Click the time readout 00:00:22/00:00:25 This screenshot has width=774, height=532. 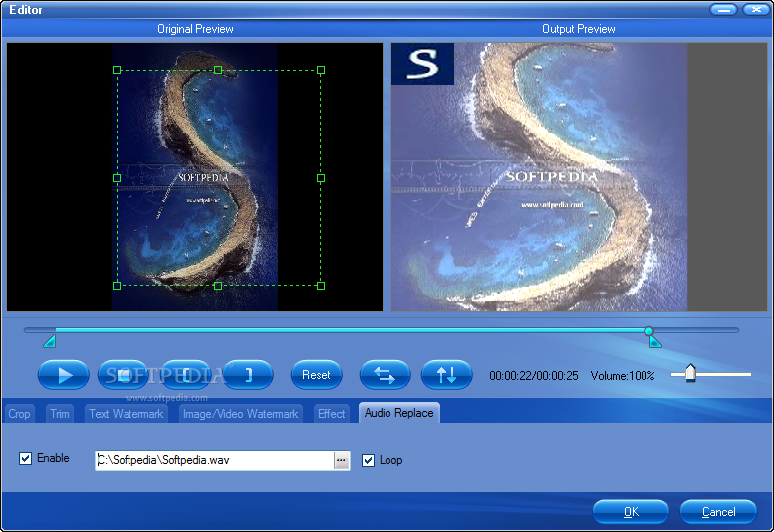[x=534, y=376]
